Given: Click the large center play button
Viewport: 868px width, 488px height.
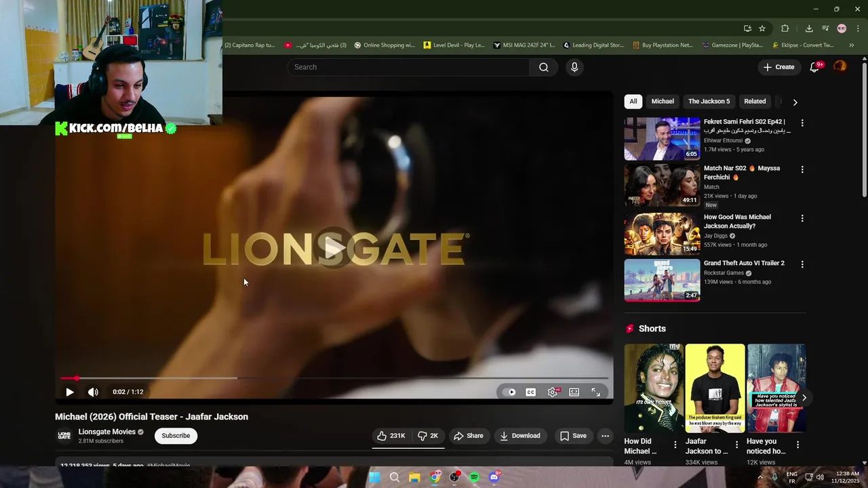Looking at the screenshot, I should click(x=334, y=248).
